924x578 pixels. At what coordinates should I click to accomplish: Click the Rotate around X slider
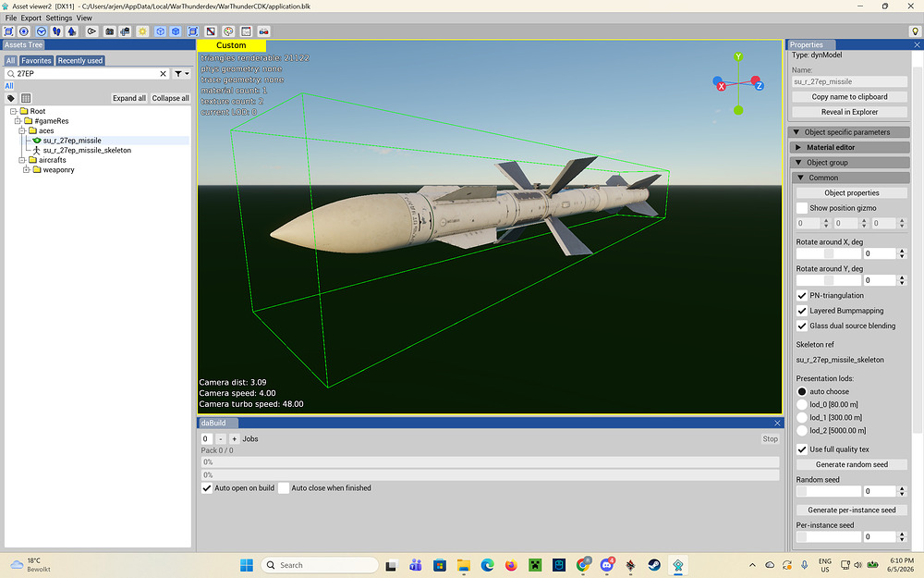[x=829, y=253]
